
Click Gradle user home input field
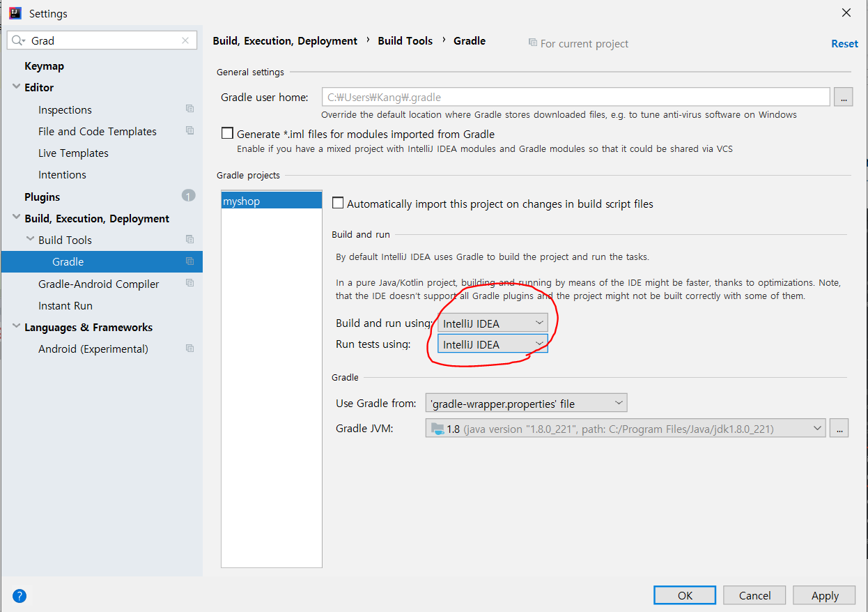coord(575,97)
